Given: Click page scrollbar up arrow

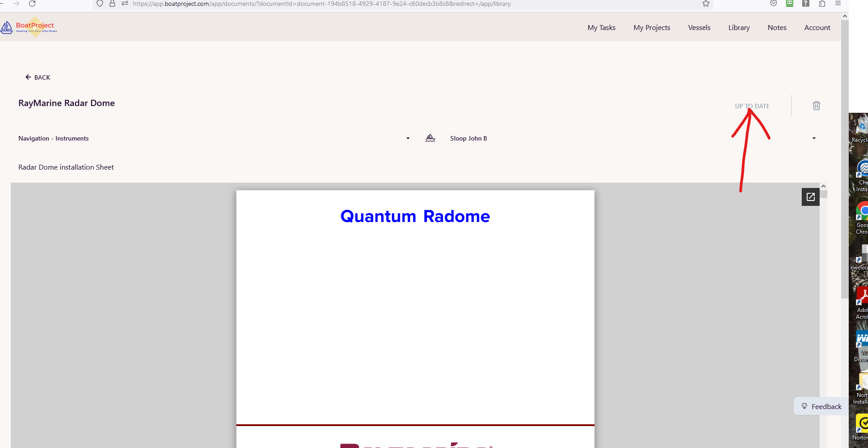Looking at the screenshot, I should click(x=845, y=16).
